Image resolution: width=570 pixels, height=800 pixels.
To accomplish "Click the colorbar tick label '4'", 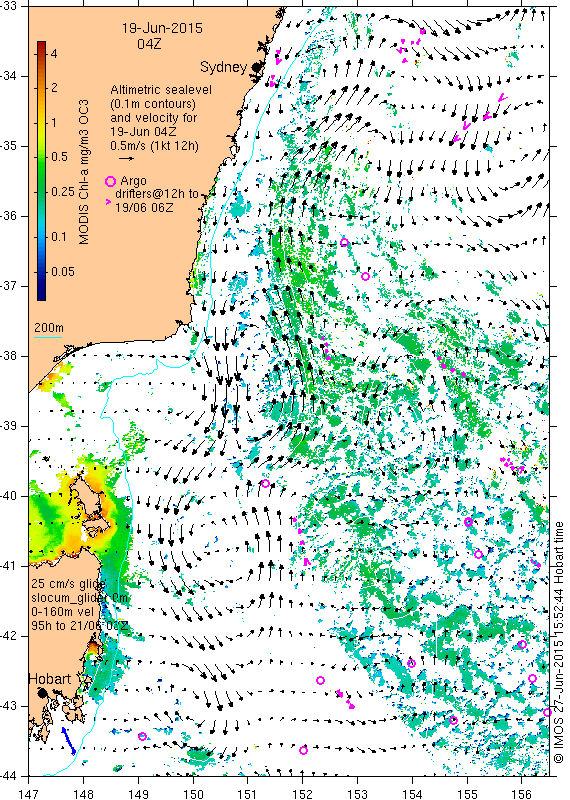I will (x=54, y=53).
